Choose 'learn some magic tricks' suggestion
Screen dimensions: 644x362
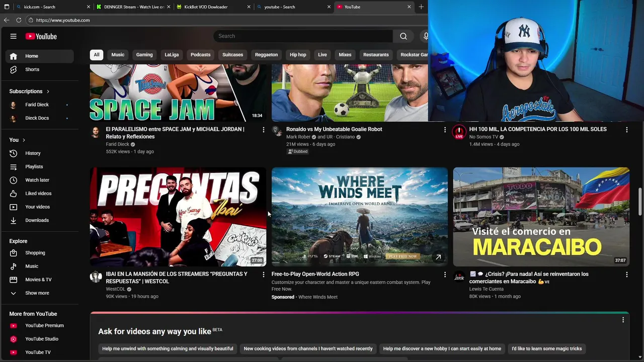(546, 348)
